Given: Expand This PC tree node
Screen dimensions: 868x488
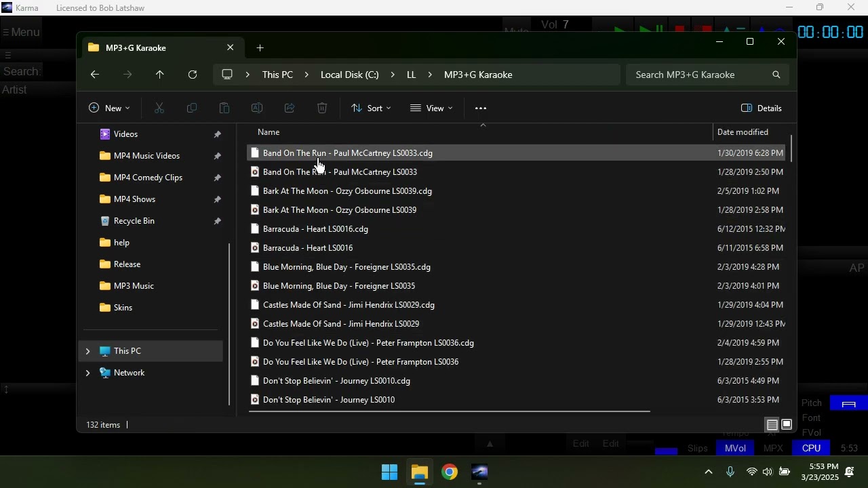Looking at the screenshot, I should (x=87, y=351).
